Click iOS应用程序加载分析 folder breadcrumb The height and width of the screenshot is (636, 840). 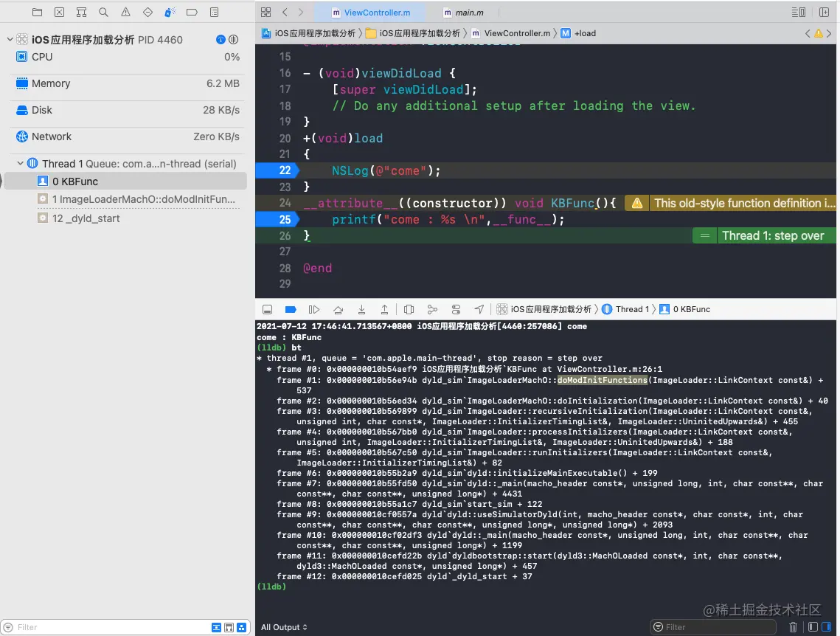[412, 33]
